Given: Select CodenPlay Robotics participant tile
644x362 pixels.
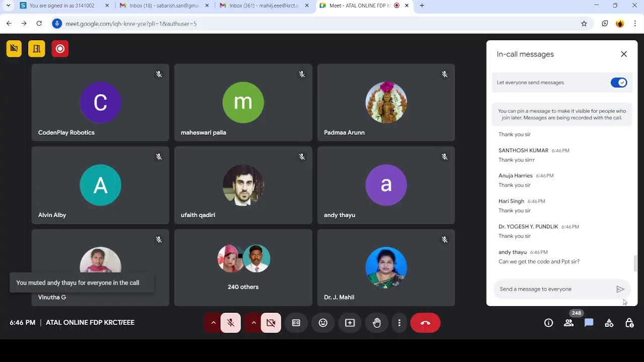Looking at the screenshot, I should (x=100, y=103).
